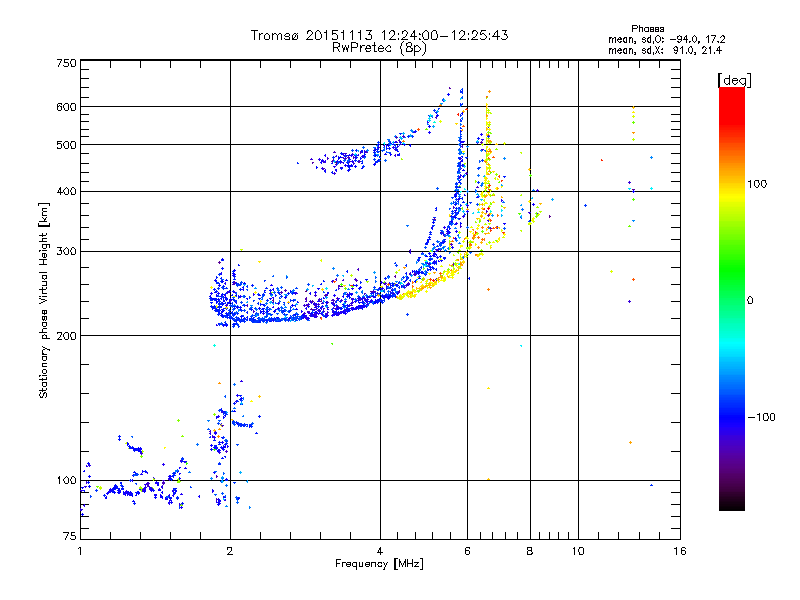Click the y-axis label '500'
Viewport: 800px width, 600px height.
(67, 145)
